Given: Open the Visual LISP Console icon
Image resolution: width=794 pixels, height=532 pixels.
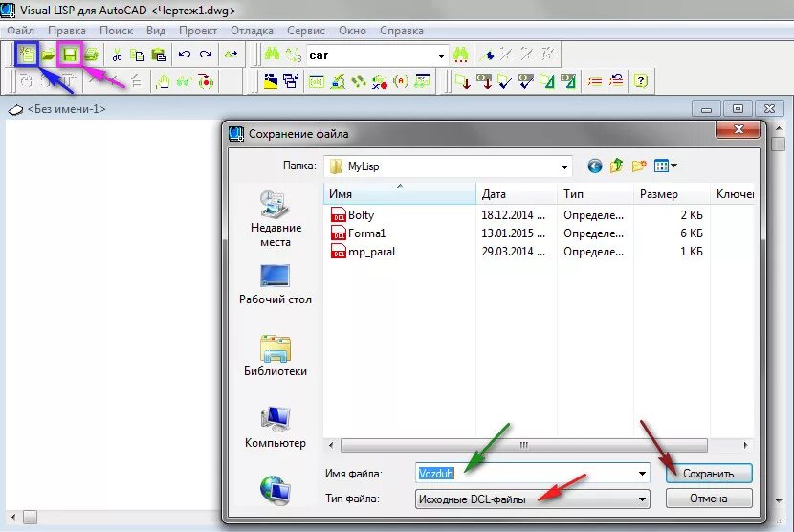Looking at the screenshot, I should [316, 81].
